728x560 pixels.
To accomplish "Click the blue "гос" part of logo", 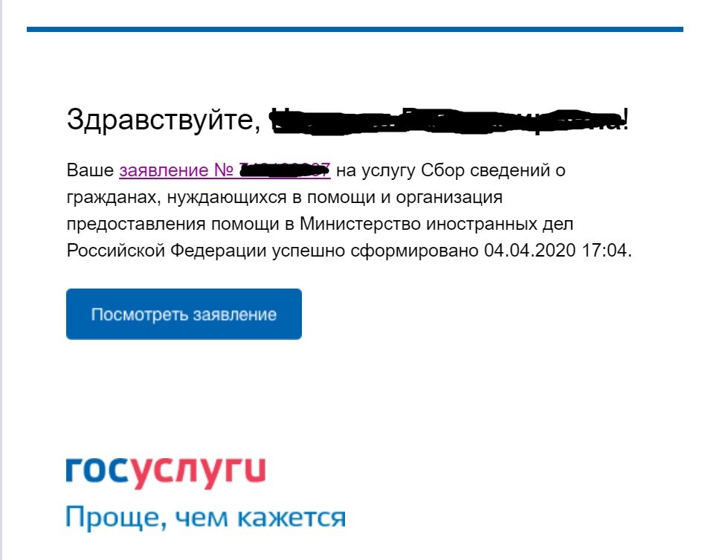I will (97, 470).
